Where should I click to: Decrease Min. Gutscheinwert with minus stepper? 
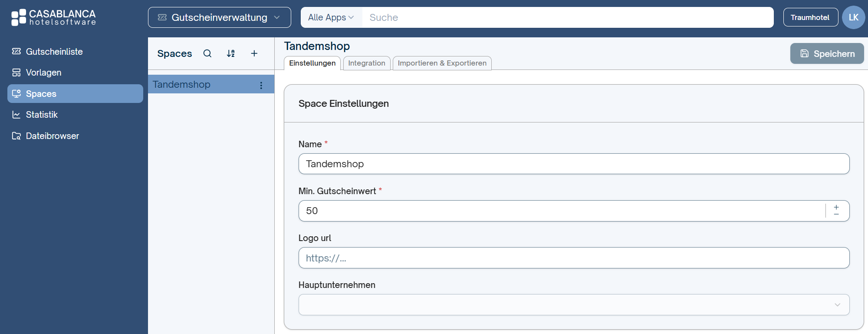[836, 214]
